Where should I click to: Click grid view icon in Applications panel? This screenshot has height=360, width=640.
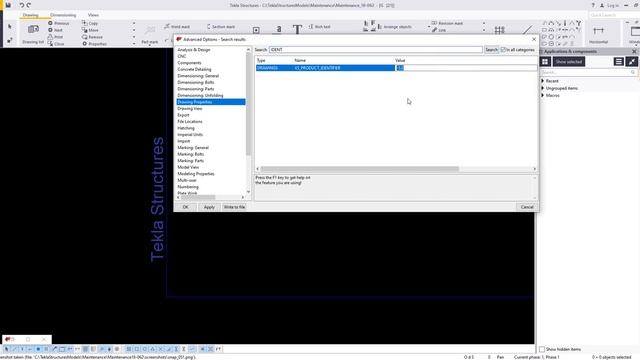click(x=545, y=62)
